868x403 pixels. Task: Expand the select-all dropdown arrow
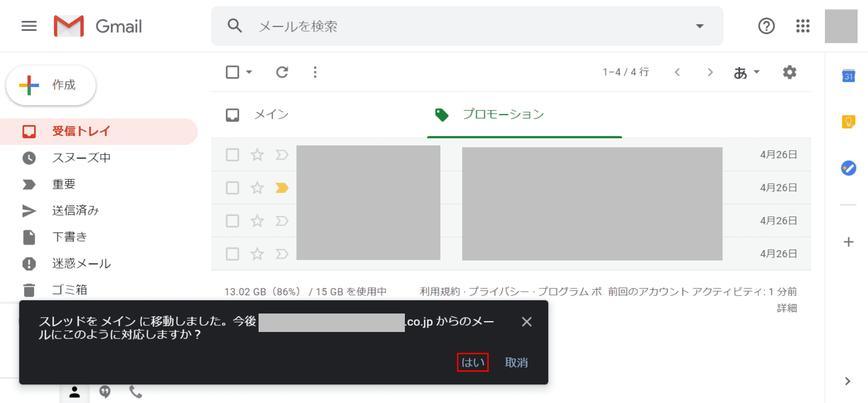(249, 72)
